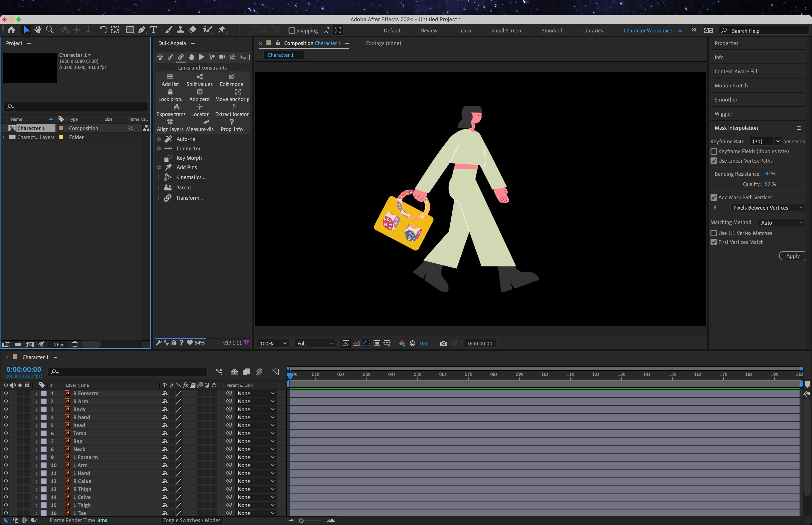
Task: Select the Type tool
Action: pos(154,30)
